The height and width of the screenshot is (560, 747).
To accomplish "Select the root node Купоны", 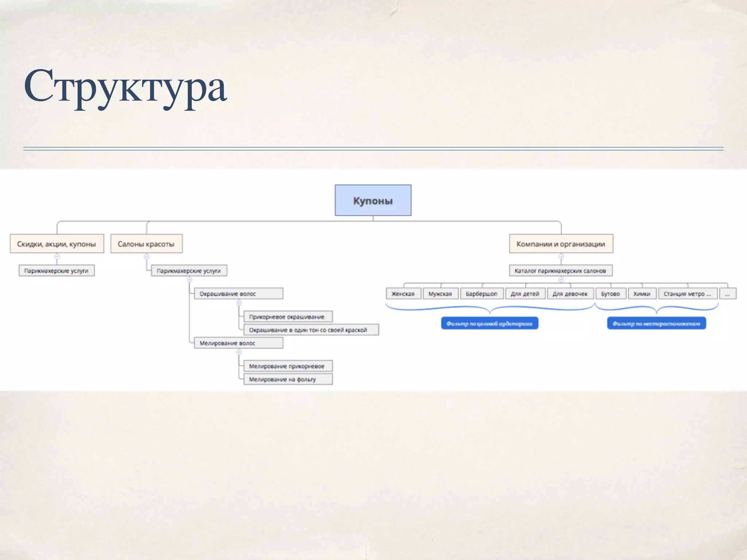I will pos(373,200).
